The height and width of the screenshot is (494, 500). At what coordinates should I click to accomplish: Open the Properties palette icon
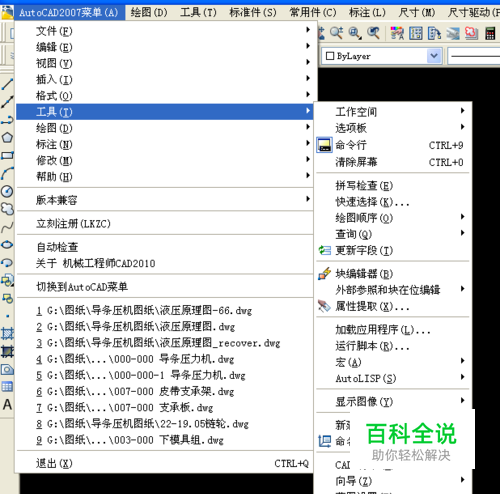(x=397, y=33)
